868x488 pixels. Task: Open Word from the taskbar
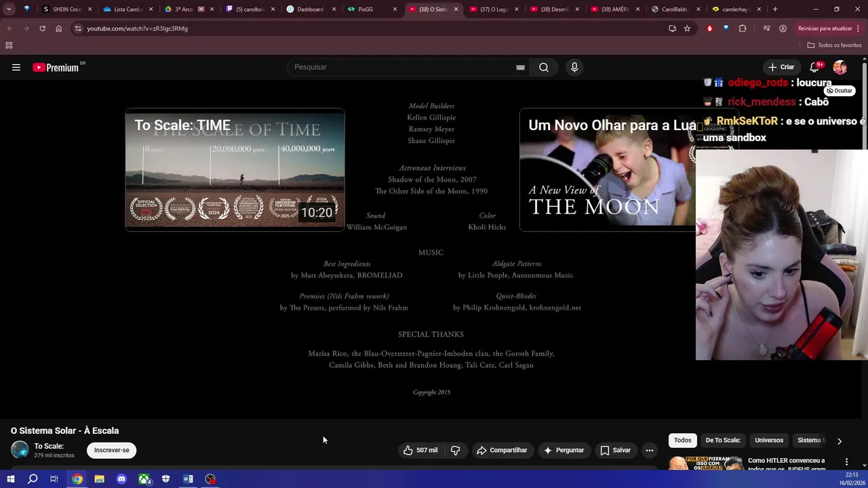click(188, 479)
